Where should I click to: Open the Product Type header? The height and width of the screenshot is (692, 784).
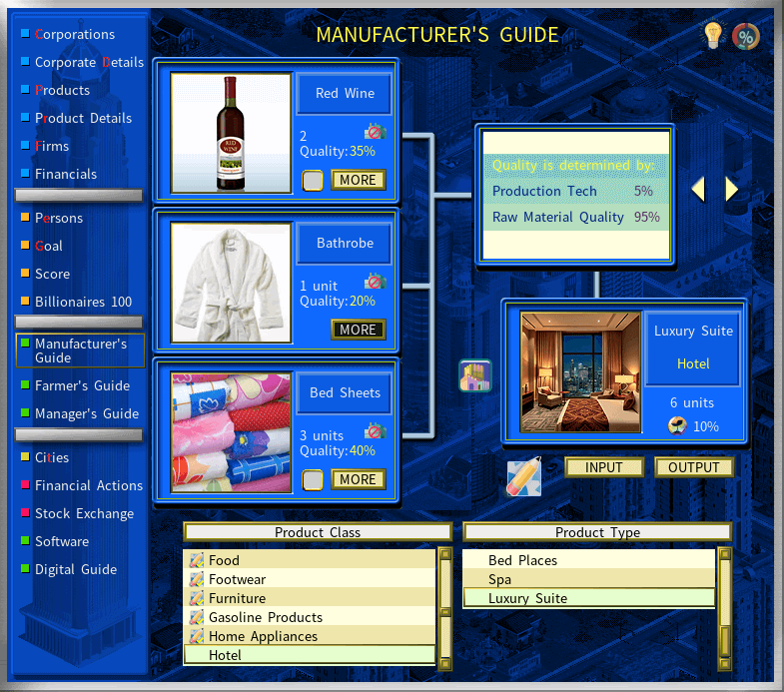(x=597, y=532)
